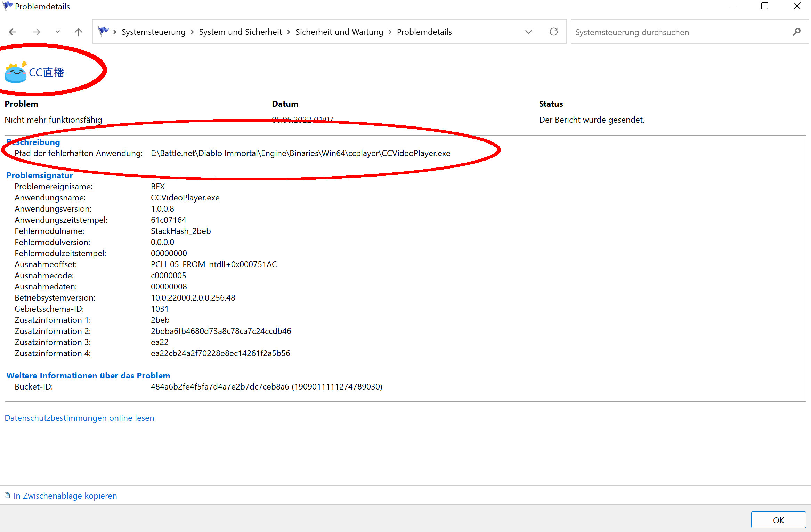Go up one level arrow
The height and width of the screenshot is (532, 811).
(x=79, y=32)
